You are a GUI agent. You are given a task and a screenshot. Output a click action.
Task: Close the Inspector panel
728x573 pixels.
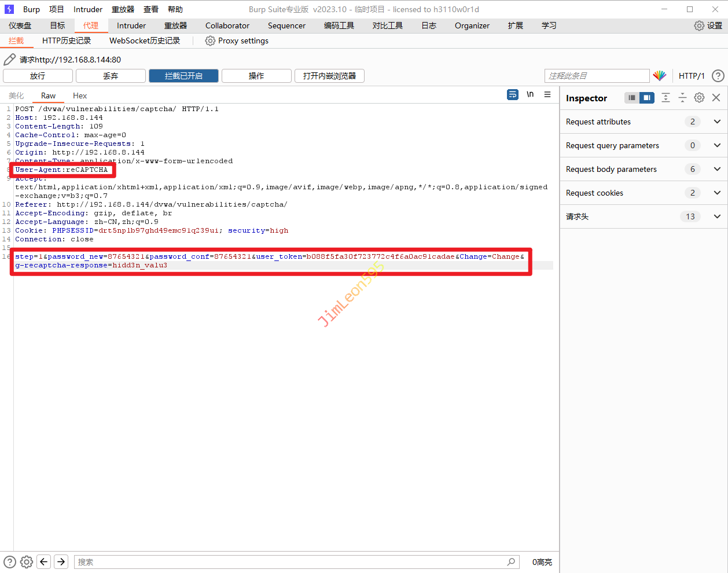coord(716,98)
